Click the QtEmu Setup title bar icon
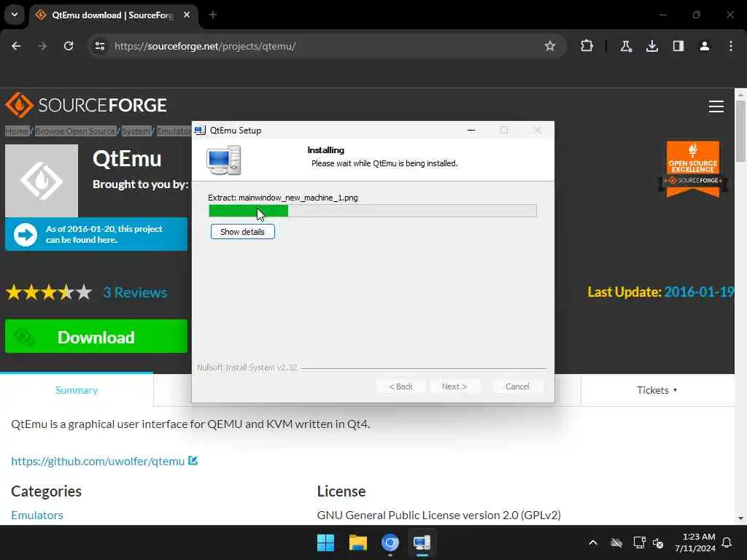The image size is (747, 560). [200, 130]
